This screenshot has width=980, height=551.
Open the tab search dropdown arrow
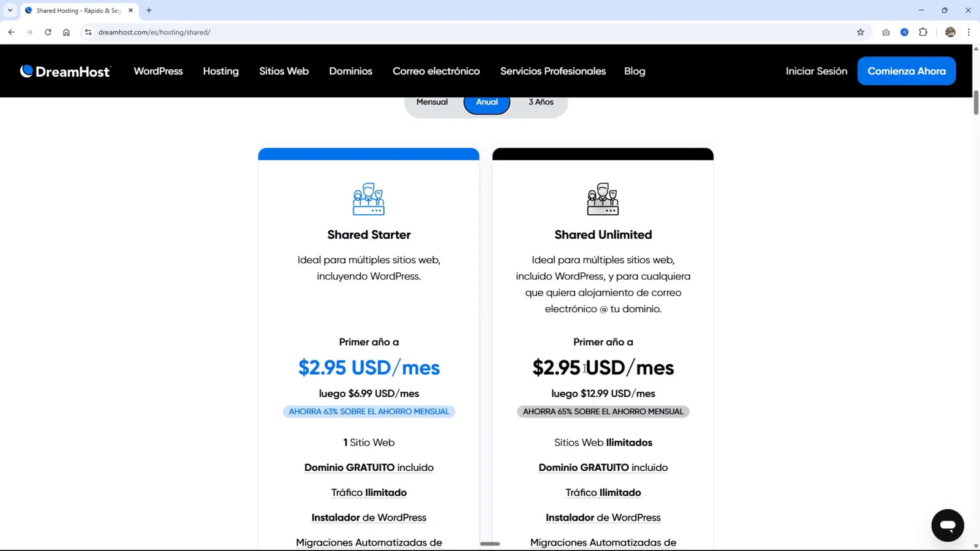tap(10, 10)
